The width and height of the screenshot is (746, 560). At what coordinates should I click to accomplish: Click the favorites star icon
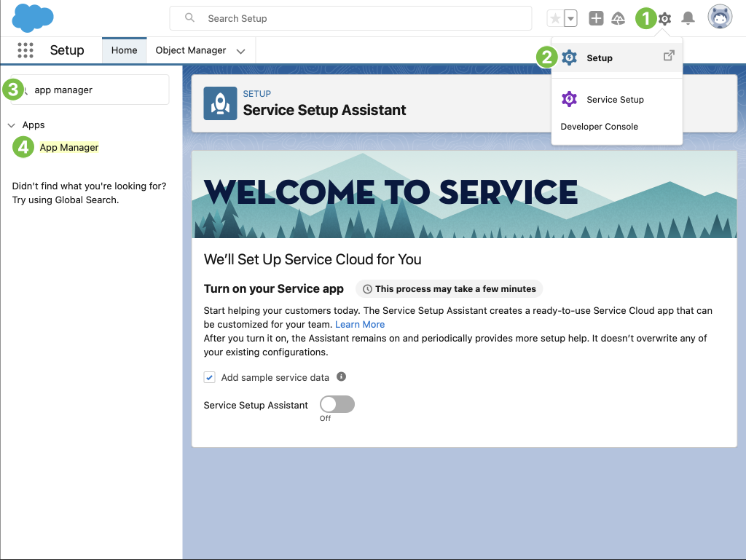click(x=555, y=19)
